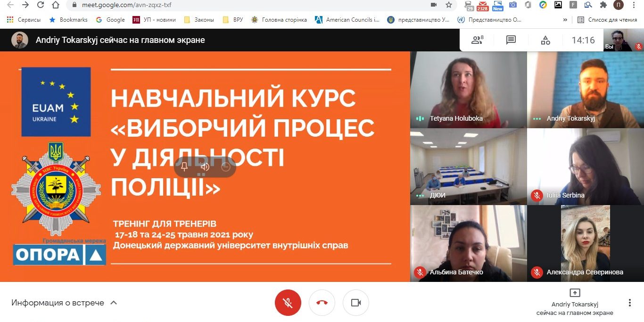This screenshot has width=644, height=322.
Task: Open the 'УП - новини' bookmark
Action: pos(154,20)
